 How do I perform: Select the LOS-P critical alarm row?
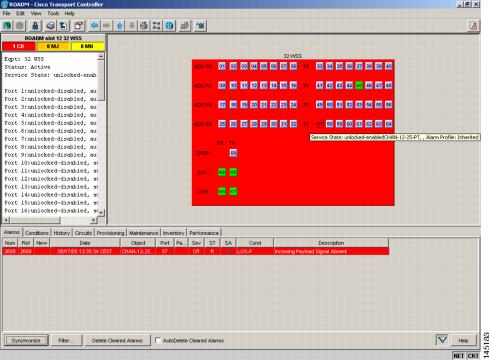pos(196,251)
